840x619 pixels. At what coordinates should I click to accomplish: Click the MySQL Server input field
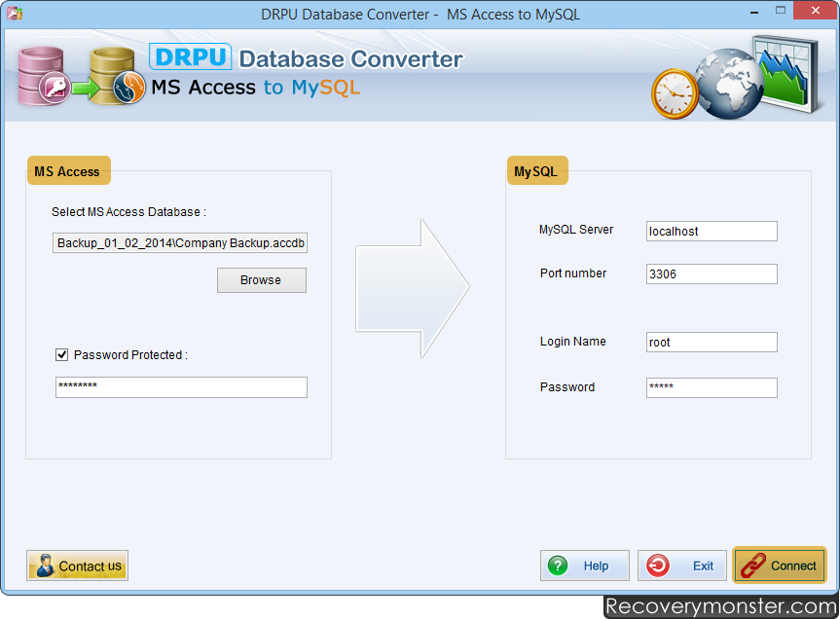(712, 231)
